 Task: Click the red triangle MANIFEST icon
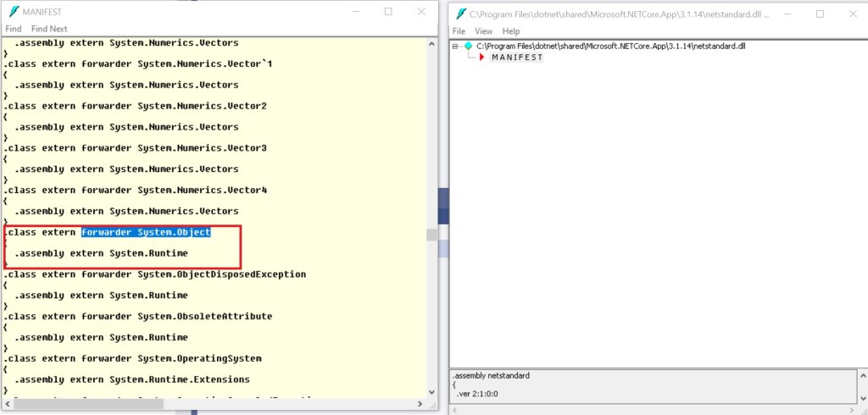point(481,58)
